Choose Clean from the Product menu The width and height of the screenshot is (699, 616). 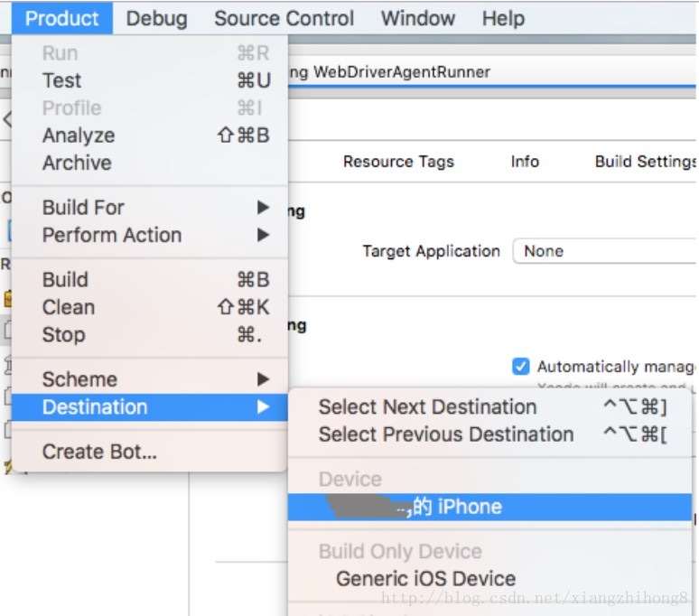[68, 307]
